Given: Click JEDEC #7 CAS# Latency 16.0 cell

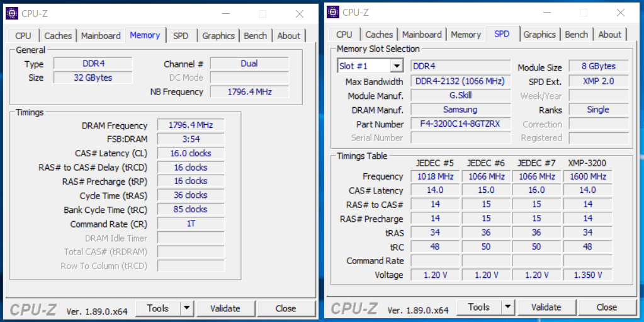Looking at the screenshot, I should click(x=537, y=190).
